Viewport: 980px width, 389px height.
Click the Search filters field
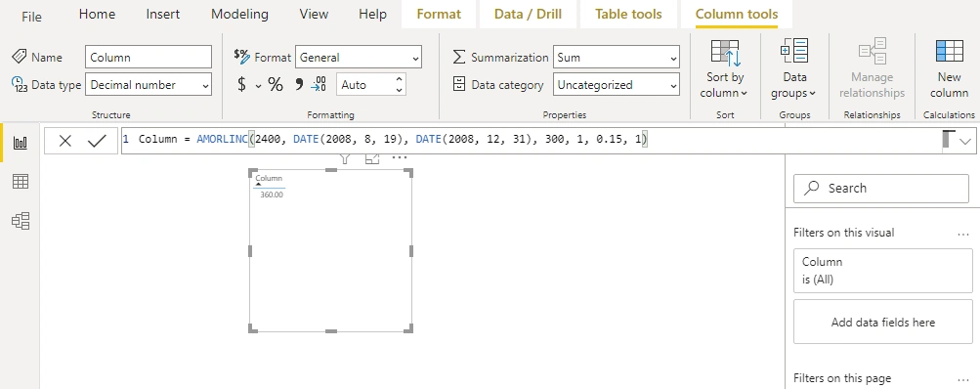[881, 189]
